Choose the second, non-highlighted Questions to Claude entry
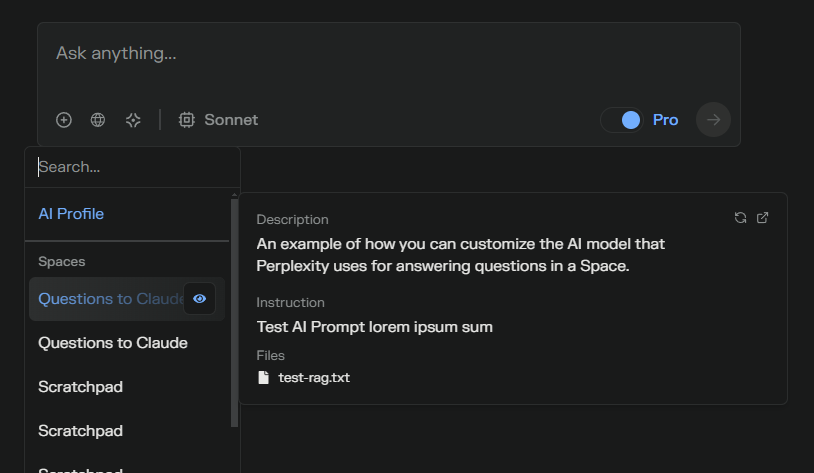Image resolution: width=814 pixels, height=473 pixels. pos(113,343)
